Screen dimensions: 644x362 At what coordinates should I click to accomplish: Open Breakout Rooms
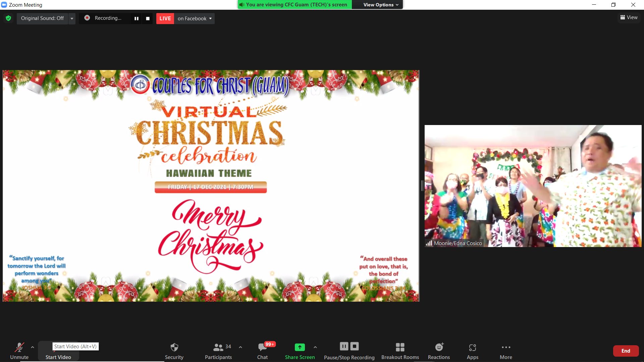point(400,351)
